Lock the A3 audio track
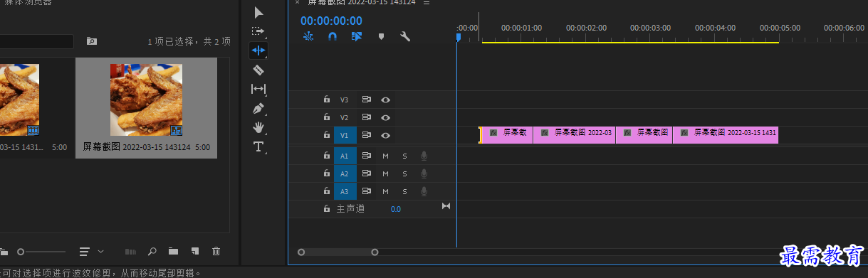The height and width of the screenshot is (278, 868). point(327,191)
